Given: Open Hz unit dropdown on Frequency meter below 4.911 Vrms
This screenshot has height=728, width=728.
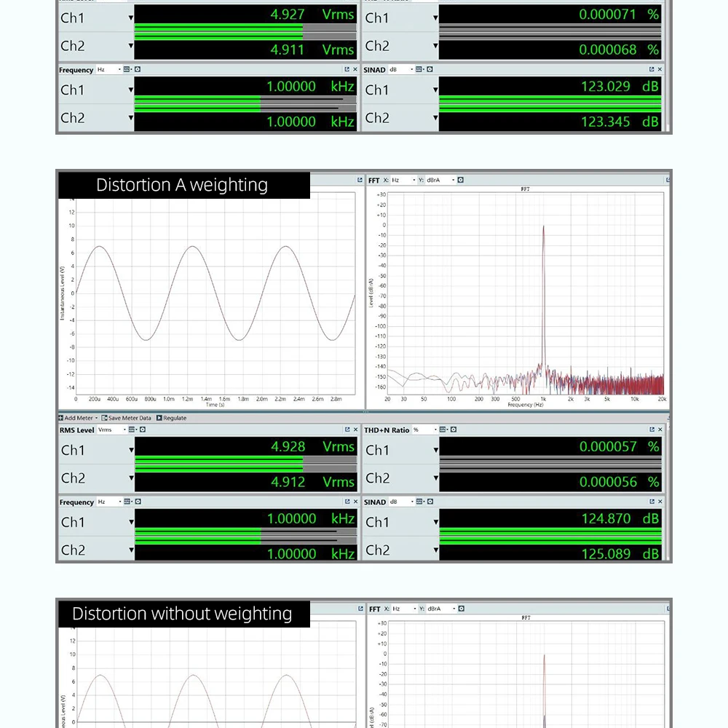Looking at the screenshot, I should coord(109,70).
